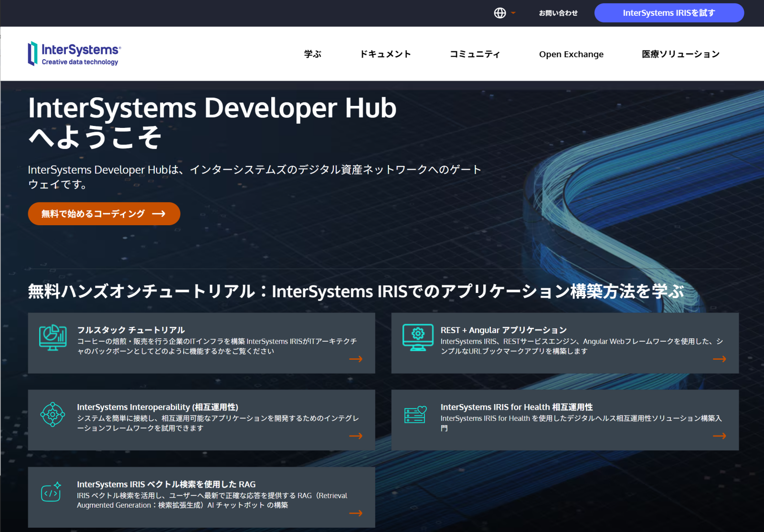764x532 pixels.
Task: Click the arrow on フルスタック チュートリアル card
Action: [x=356, y=359]
